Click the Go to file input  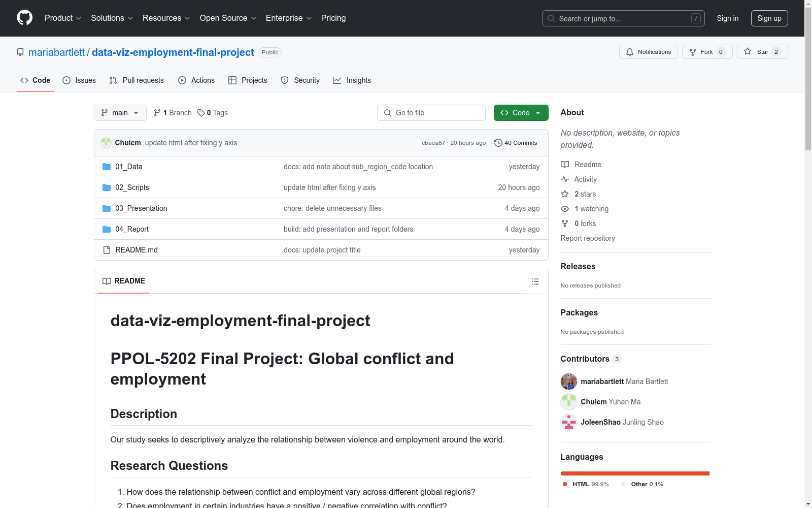(x=431, y=113)
